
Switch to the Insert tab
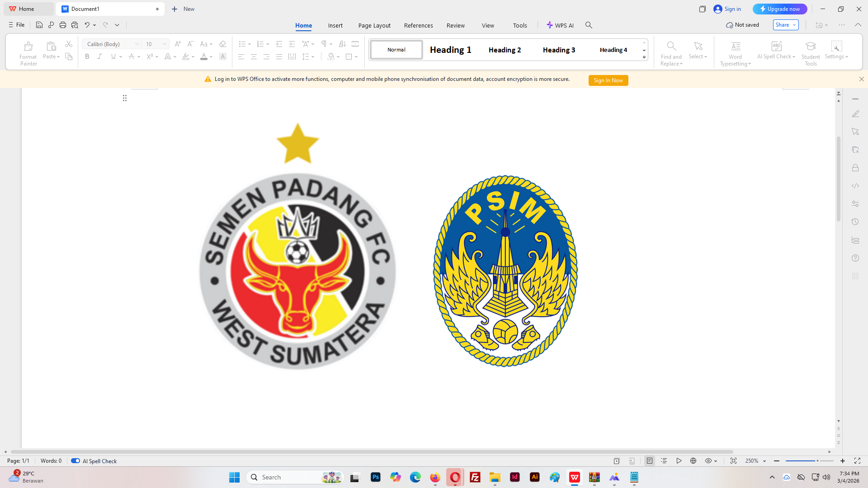tap(335, 25)
